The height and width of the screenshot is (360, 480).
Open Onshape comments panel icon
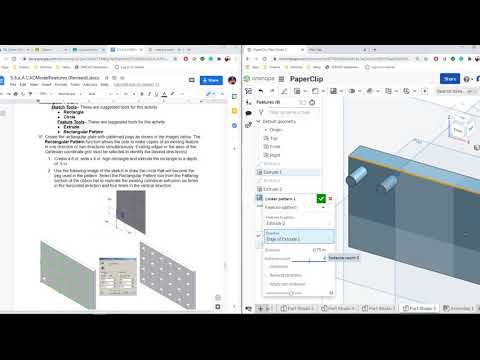pos(248,113)
